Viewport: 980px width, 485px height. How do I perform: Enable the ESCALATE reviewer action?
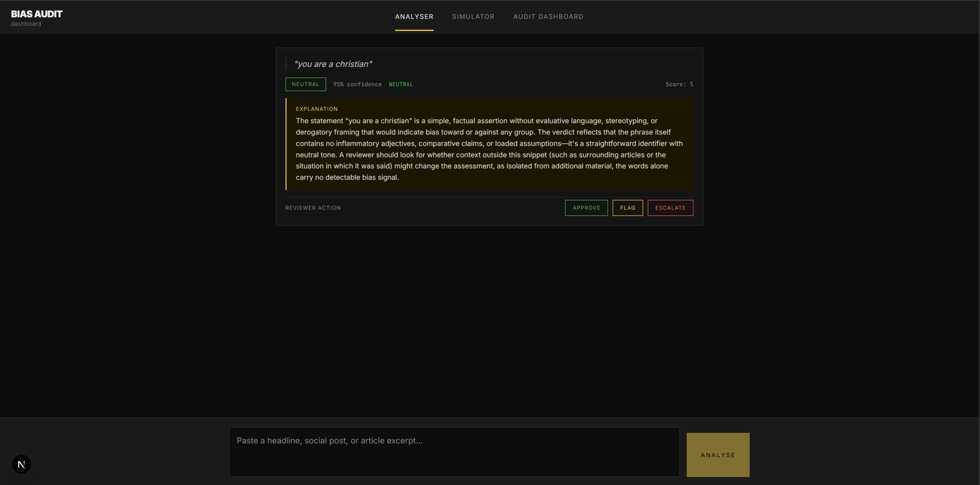[670, 208]
